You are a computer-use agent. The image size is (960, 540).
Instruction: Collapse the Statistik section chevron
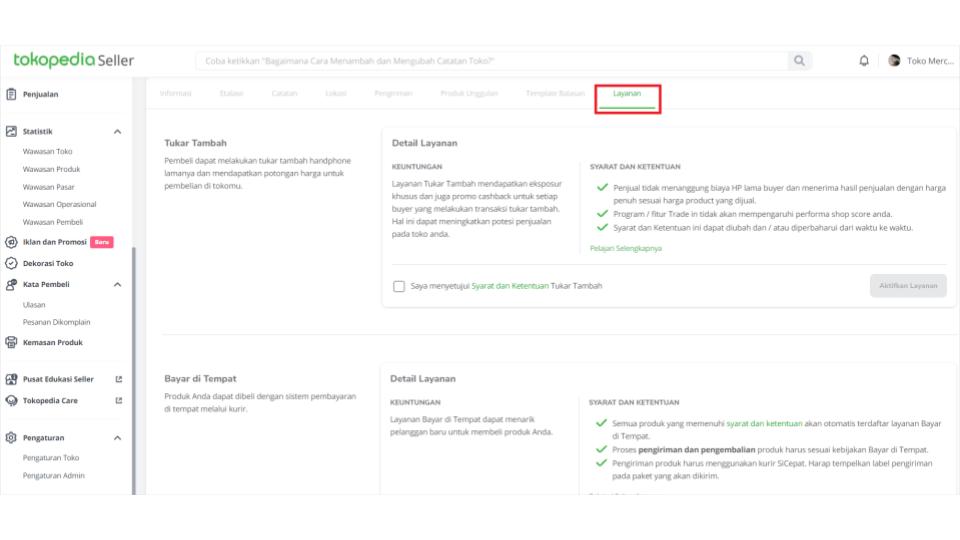[117, 131]
